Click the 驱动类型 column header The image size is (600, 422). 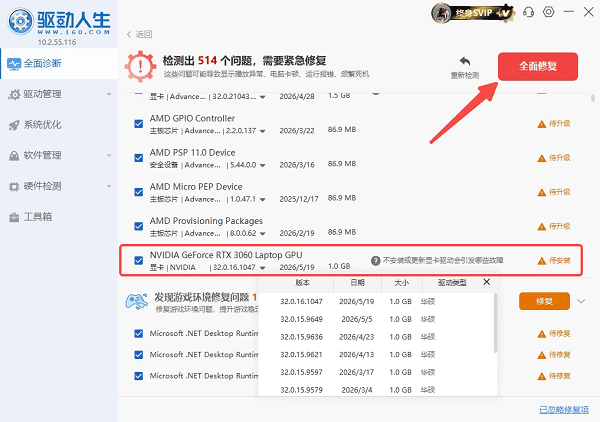[452, 283]
